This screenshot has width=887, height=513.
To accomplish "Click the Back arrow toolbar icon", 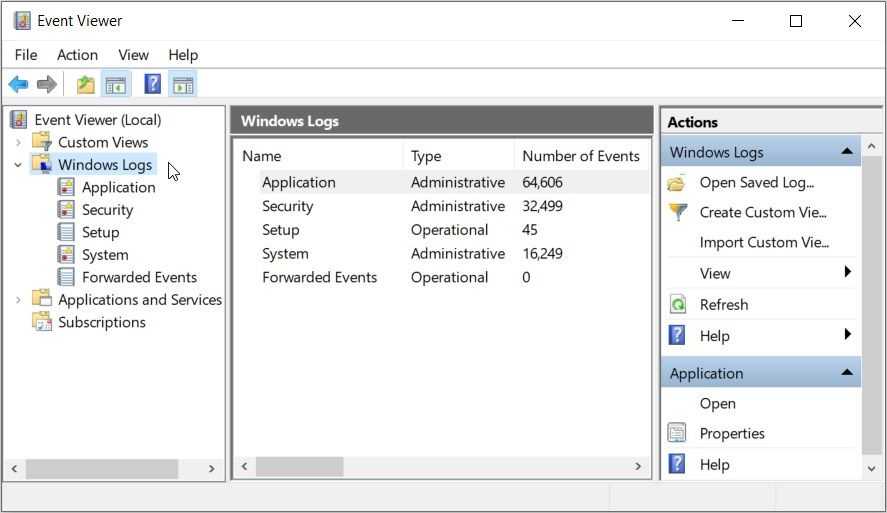I will tap(18, 85).
